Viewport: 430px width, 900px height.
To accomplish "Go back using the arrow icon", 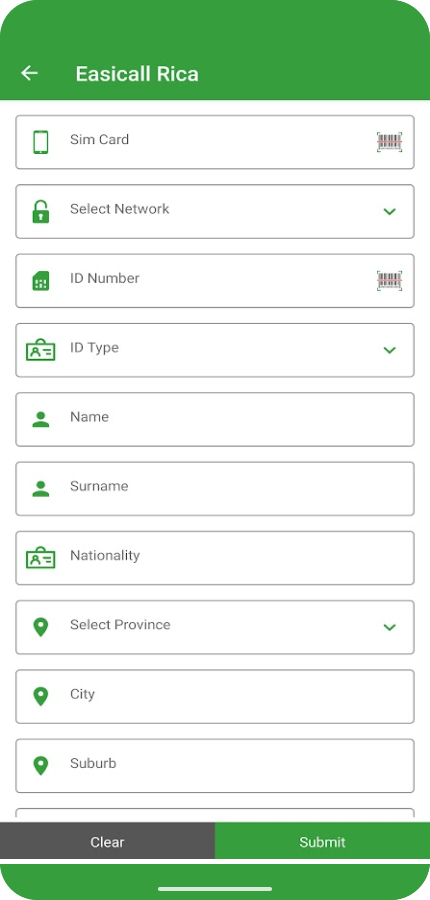I will click(x=29, y=73).
